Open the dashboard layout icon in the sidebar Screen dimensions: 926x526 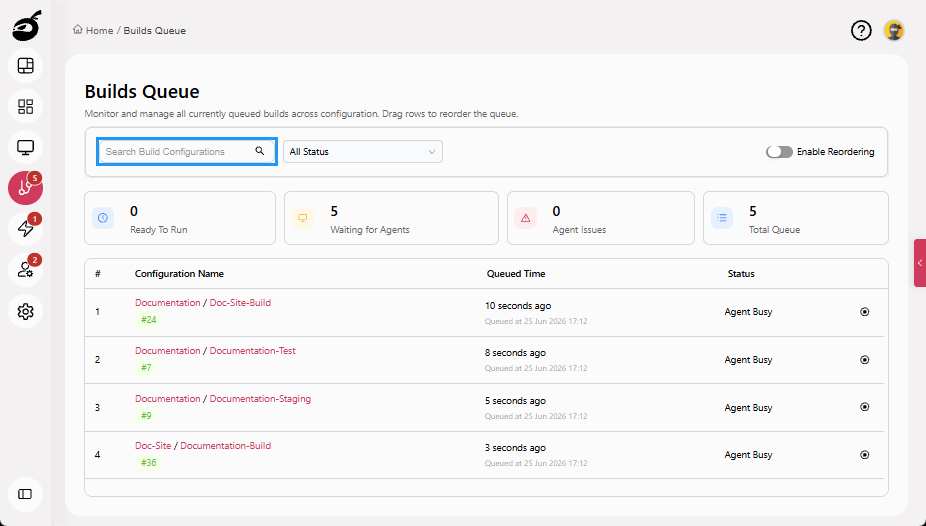(25, 66)
